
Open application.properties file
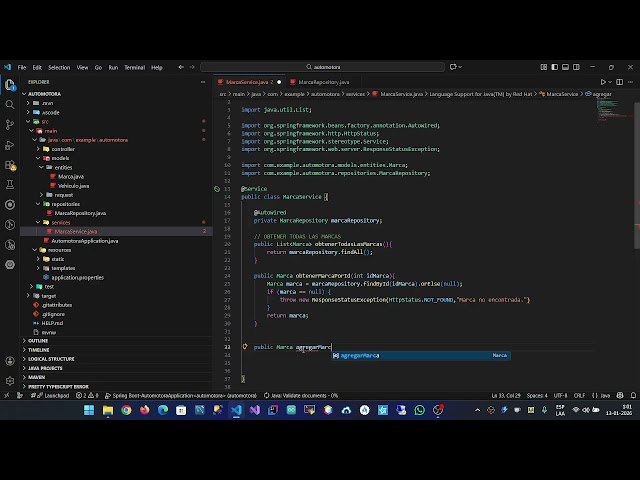(x=78, y=278)
